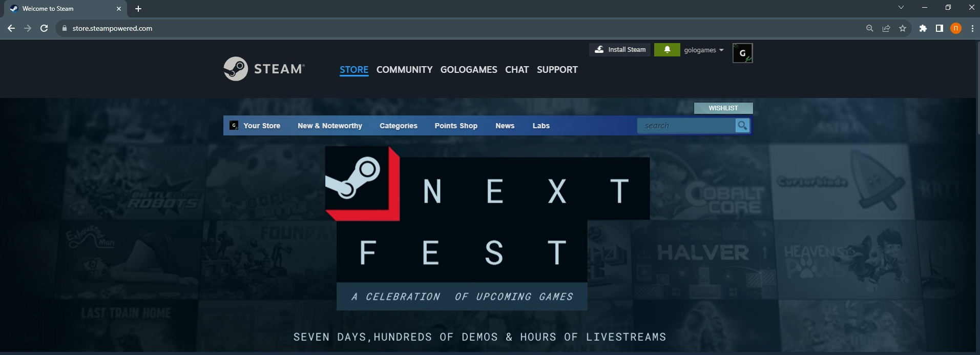The image size is (980, 355).
Task: Expand the gologames account dropdown
Action: (704, 50)
